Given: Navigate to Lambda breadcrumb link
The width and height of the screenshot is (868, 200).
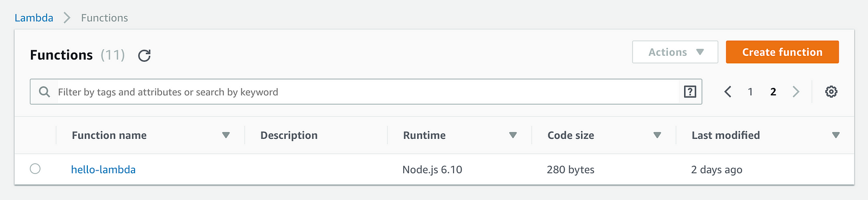Looking at the screenshot, I should point(34,18).
